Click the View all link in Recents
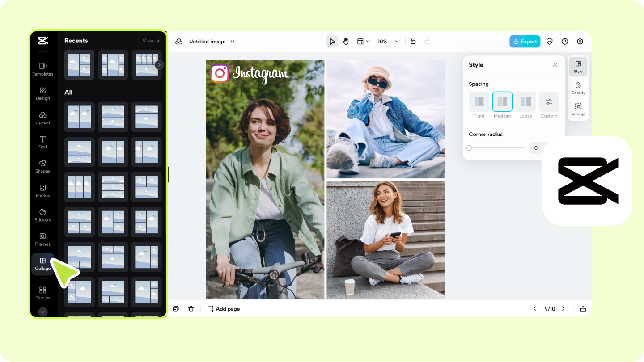Screen dimensions: 644x362 tap(152, 40)
